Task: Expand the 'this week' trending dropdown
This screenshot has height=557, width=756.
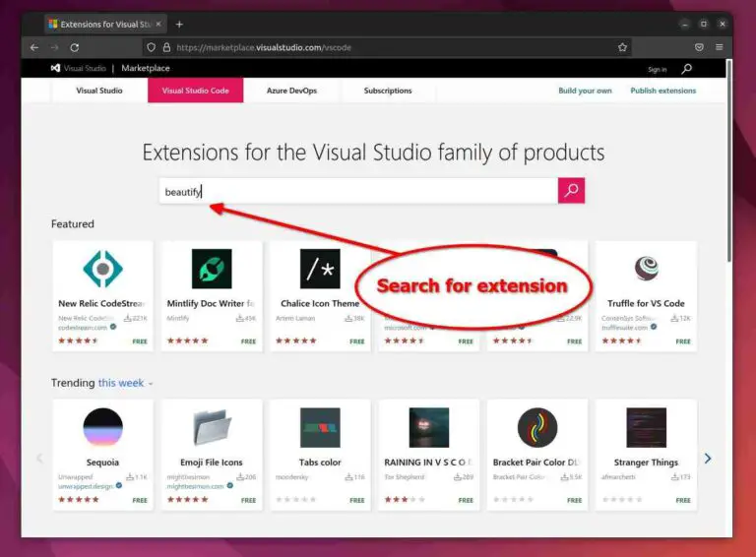Action: tap(125, 383)
